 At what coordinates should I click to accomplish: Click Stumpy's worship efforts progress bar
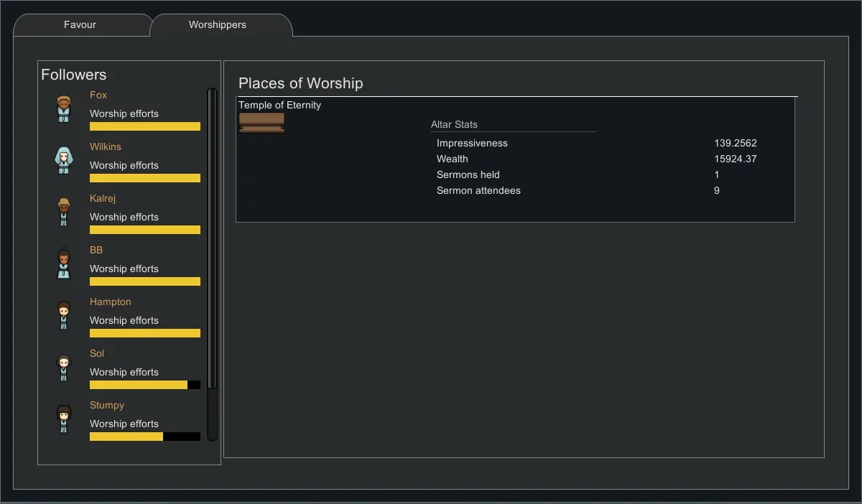(144, 437)
